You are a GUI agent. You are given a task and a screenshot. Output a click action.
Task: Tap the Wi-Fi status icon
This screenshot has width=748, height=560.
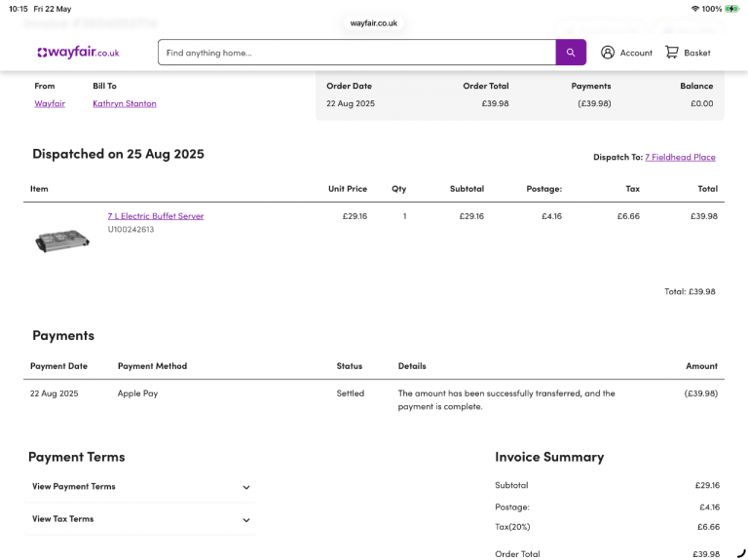point(694,9)
